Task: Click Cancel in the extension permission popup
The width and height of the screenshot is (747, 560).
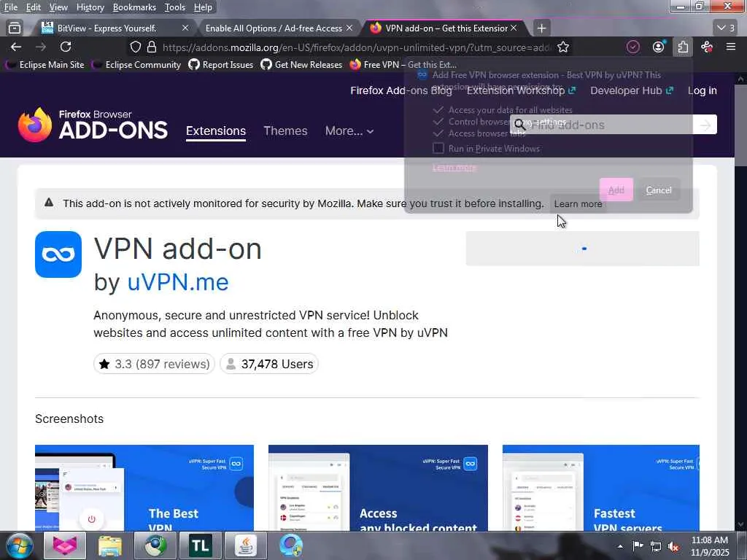Action: [659, 190]
